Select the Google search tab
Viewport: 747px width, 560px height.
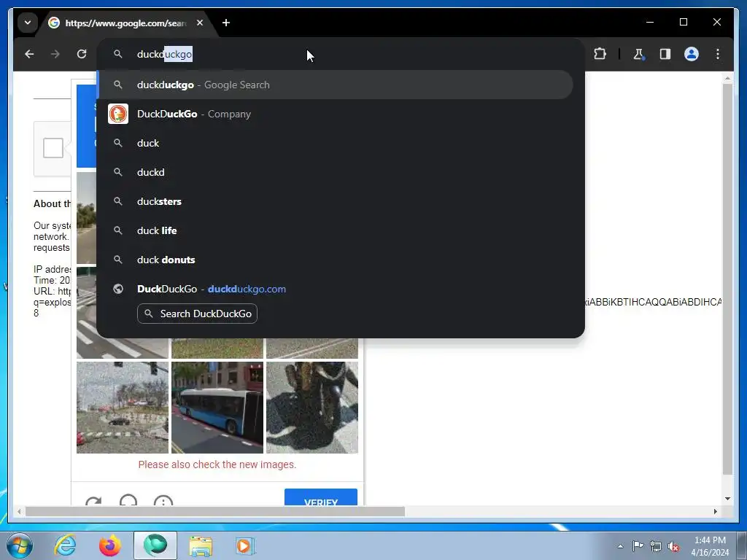[x=126, y=23]
